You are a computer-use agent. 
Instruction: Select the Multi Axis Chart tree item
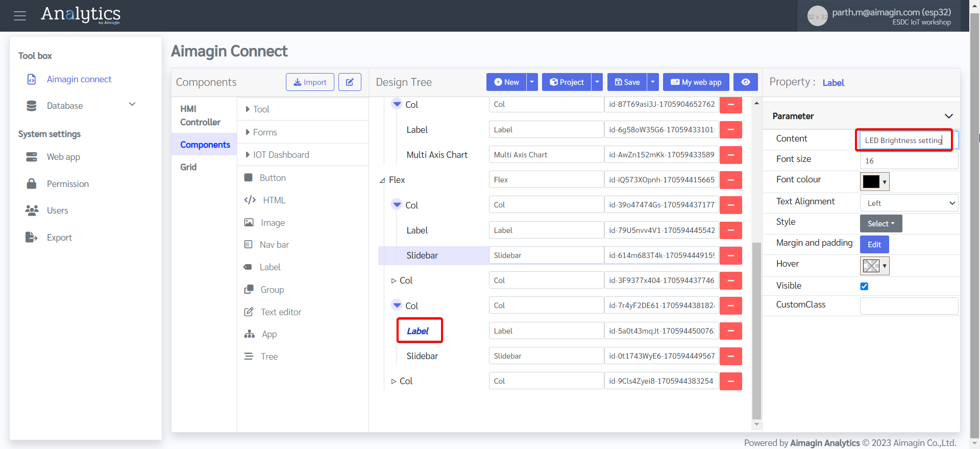[437, 155]
